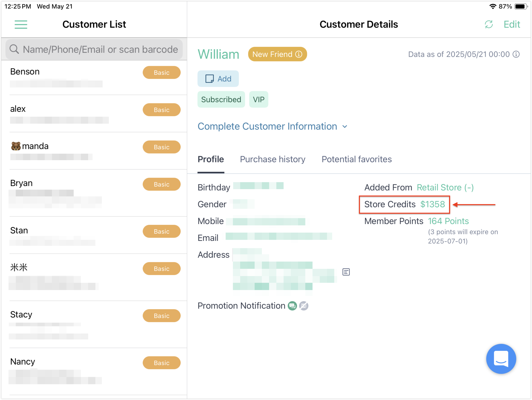Focus the Name/Phone/Email search field

click(94, 49)
